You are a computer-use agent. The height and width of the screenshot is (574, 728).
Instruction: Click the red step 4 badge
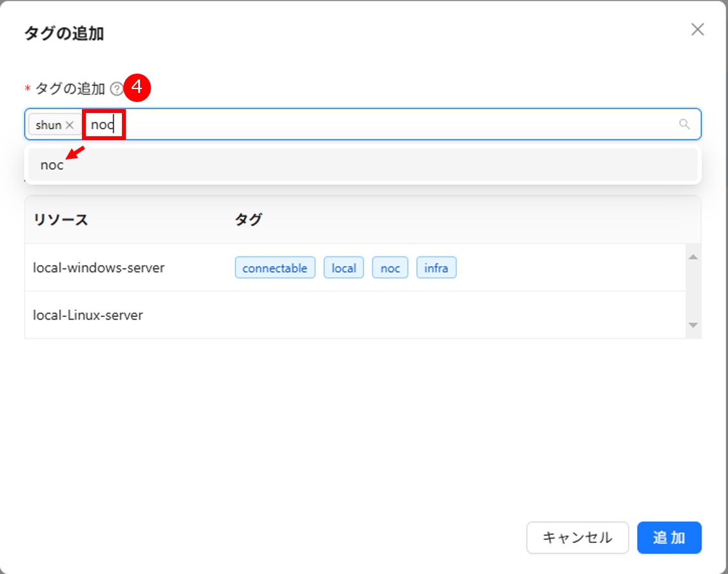click(x=137, y=88)
